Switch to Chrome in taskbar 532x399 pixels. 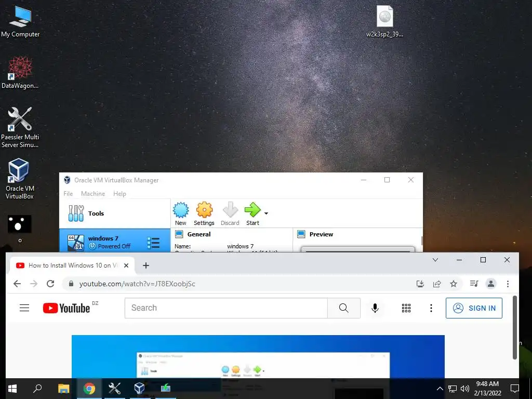click(89, 389)
